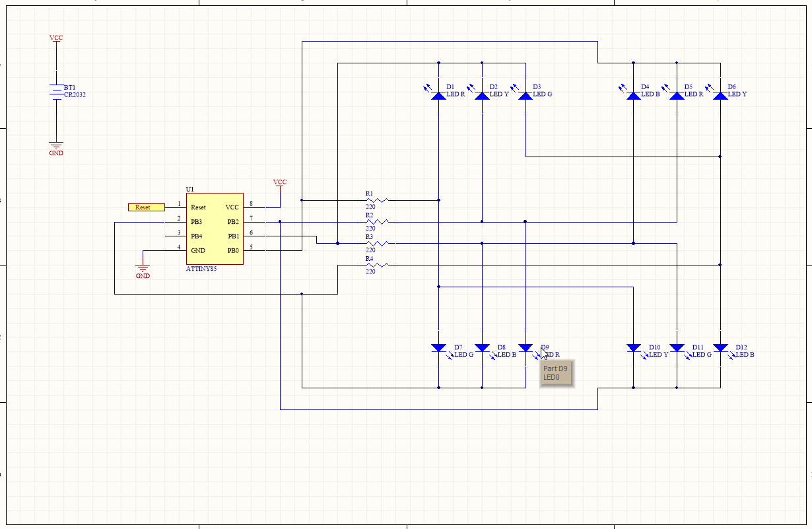Image resolution: width=812 pixels, height=529 pixels.
Task: Click the Part D9 LED0 tooltip box
Action: coord(557,373)
